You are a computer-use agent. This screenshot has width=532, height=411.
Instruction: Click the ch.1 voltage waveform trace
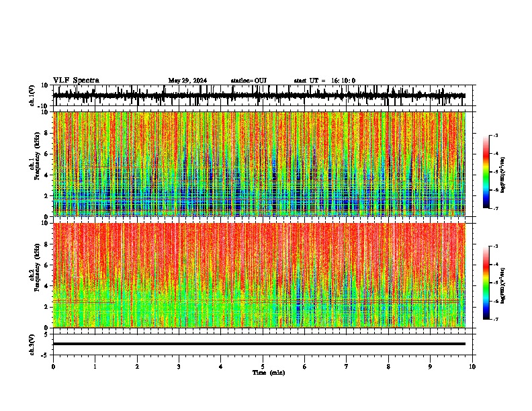click(x=259, y=96)
